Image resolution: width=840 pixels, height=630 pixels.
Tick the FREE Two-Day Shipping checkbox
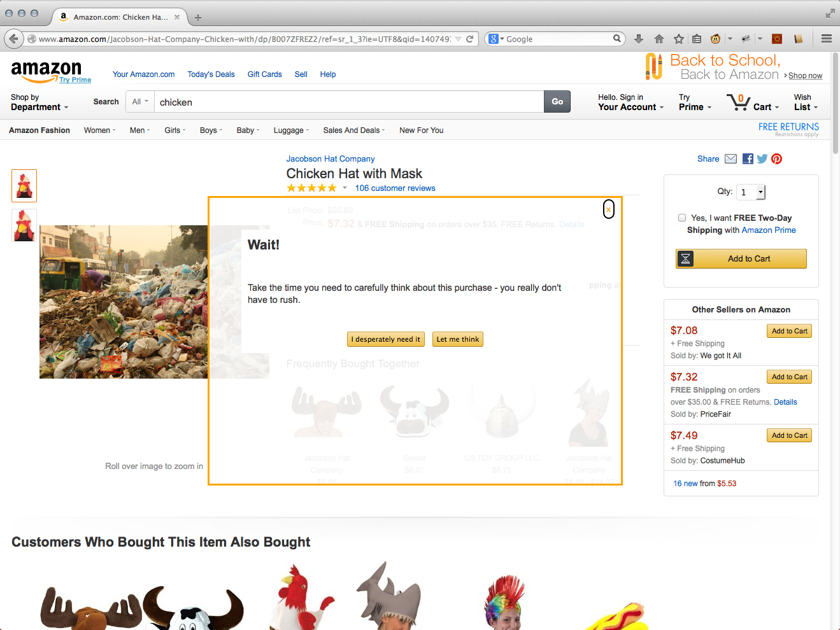682,218
